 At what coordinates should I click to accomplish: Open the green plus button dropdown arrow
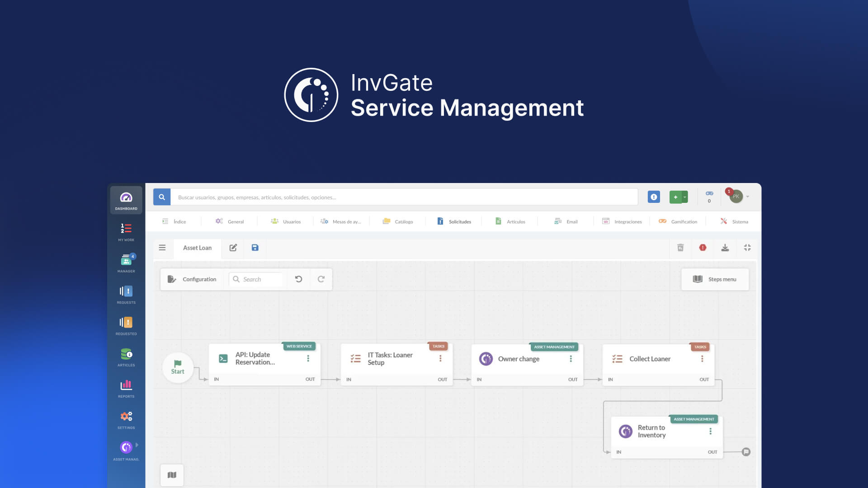(x=685, y=197)
